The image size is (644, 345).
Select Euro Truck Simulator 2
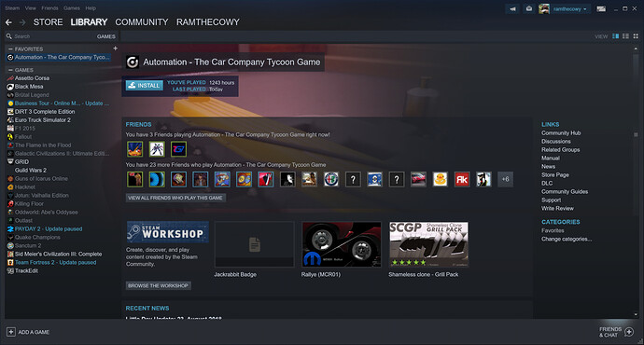tap(43, 119)
